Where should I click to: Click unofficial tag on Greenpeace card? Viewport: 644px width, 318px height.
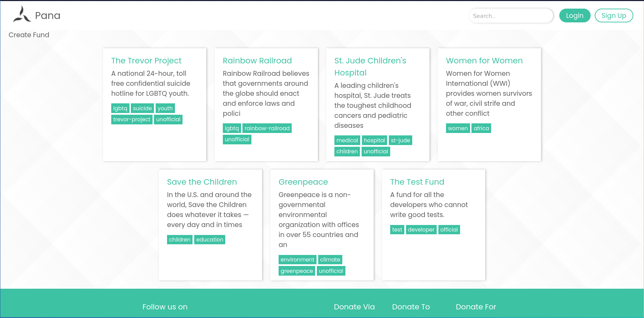331,271
